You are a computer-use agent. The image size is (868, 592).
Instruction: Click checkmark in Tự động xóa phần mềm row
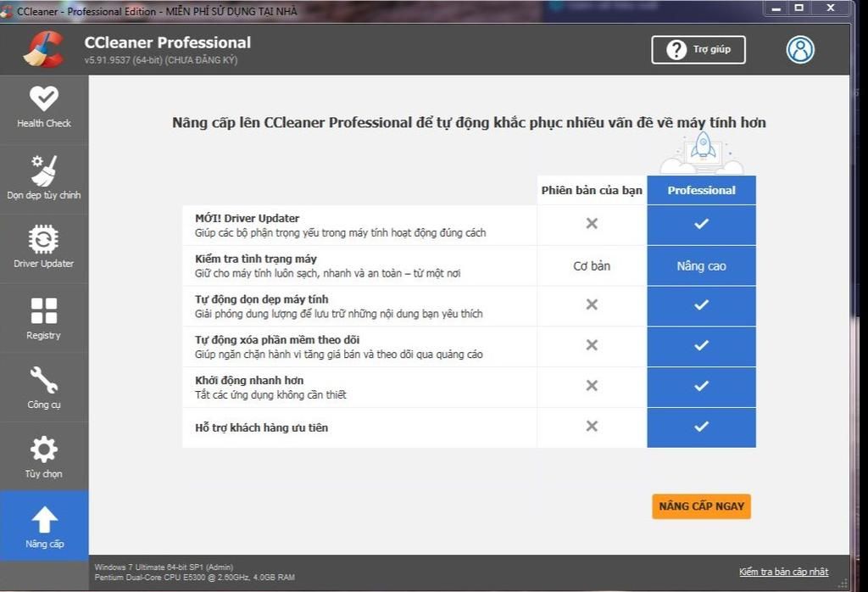click(x=701, y=345)
